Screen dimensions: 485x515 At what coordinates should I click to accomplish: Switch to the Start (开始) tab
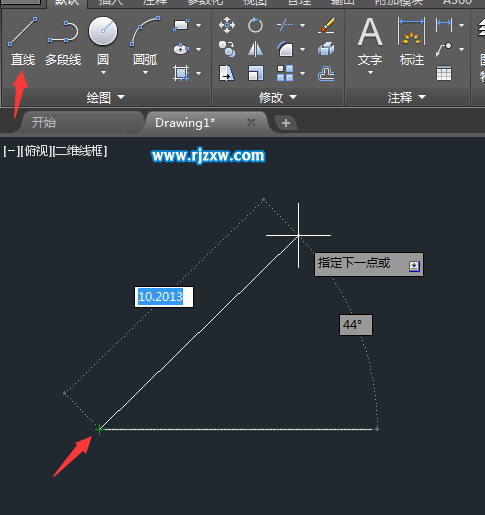[44, 123]
